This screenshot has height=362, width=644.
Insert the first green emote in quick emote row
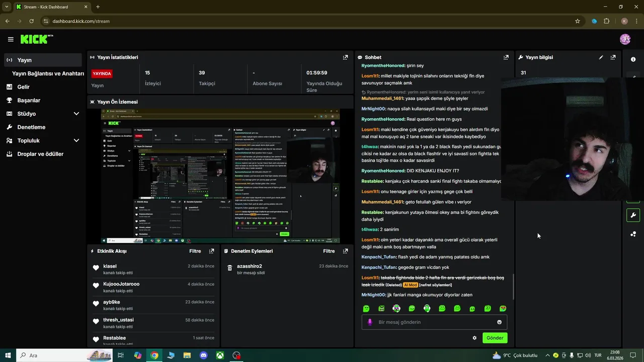(x=366, y=308)
